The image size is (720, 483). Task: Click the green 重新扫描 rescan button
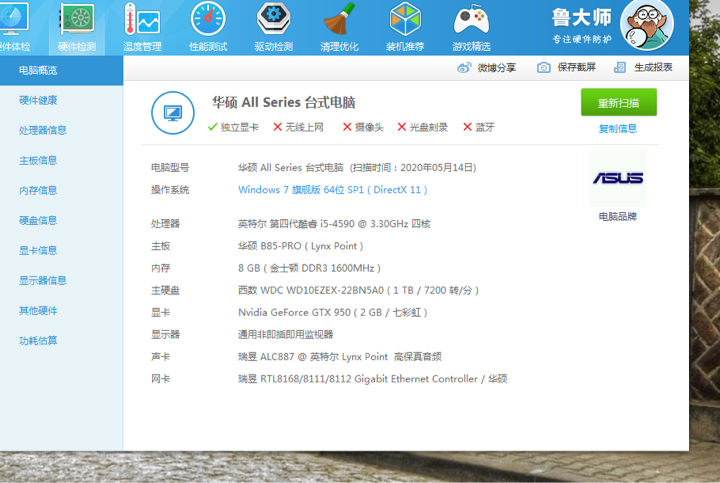[x=619, y=102]
